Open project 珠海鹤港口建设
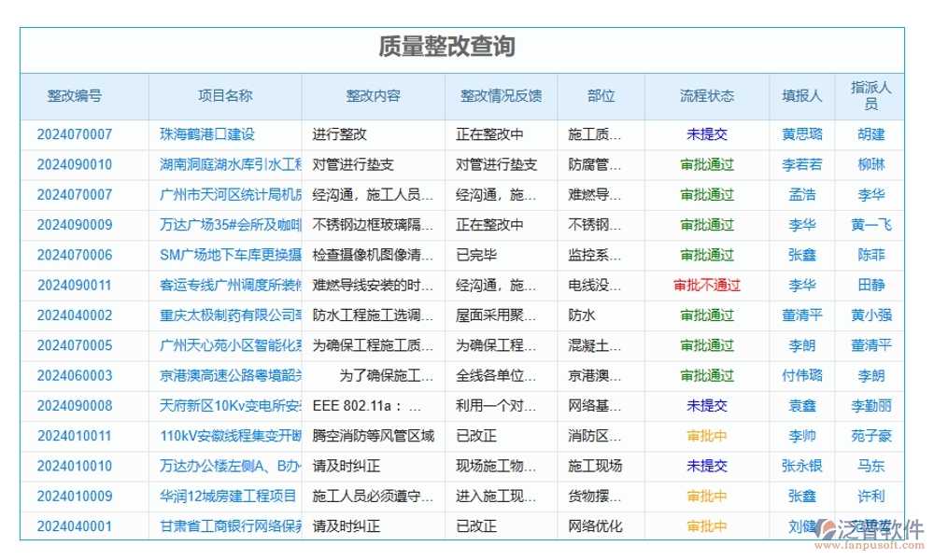 (x=207, y=133)
